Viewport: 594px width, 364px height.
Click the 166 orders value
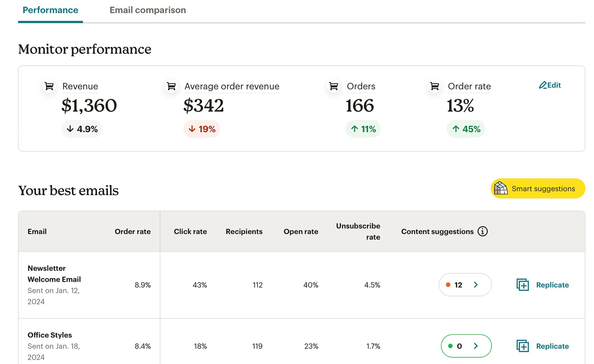click(x=360, y=105)
